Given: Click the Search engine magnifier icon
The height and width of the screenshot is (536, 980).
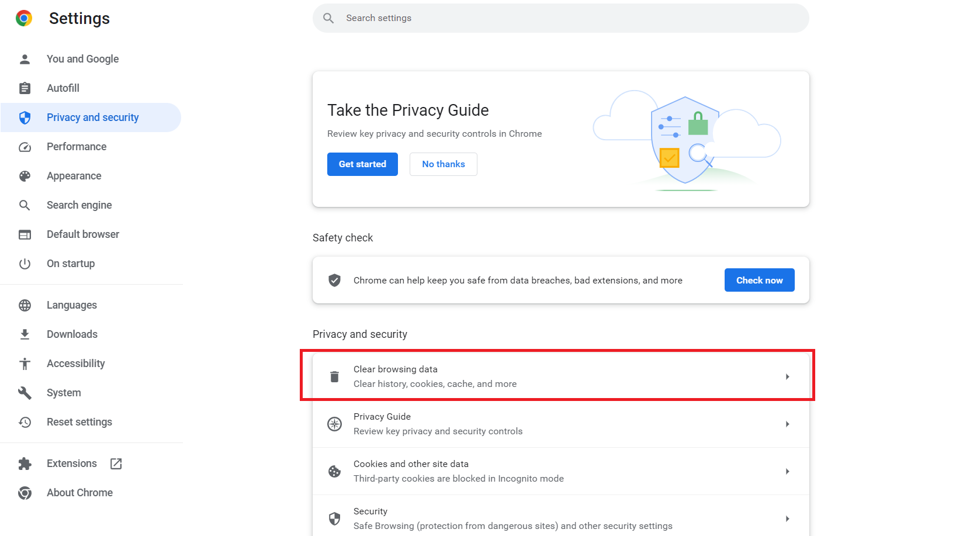Looking at the screenshot, I should 25,205.
